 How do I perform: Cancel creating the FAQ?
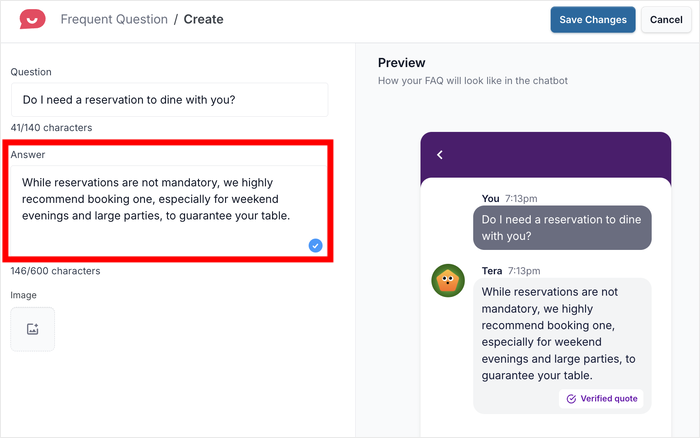666,20
